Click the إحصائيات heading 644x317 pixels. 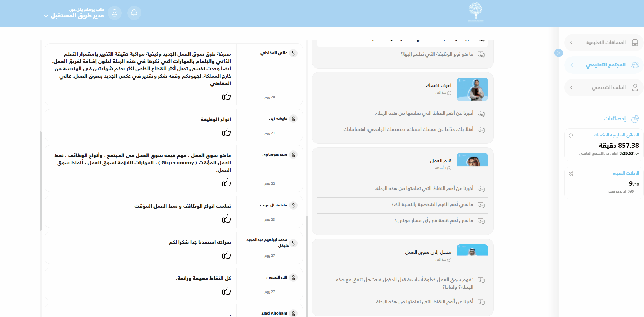pyautogui.click(x=615, y=119)
